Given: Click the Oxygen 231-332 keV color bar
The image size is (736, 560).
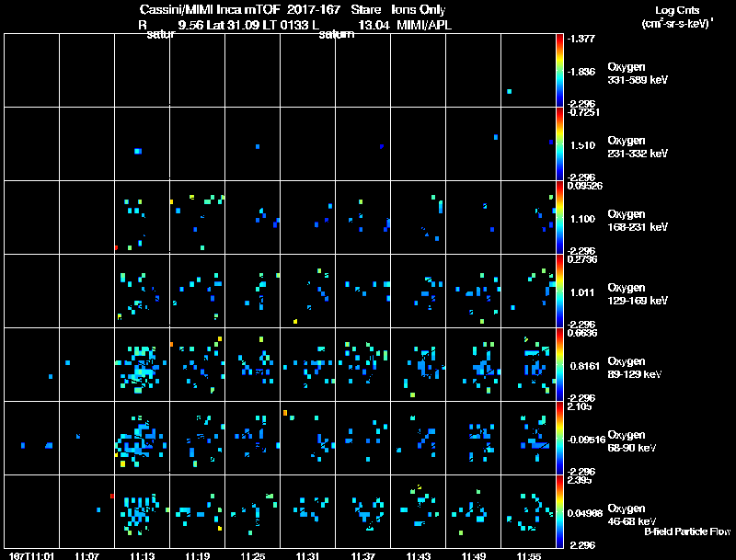Looking at the screenshot, I should point(559,144).
